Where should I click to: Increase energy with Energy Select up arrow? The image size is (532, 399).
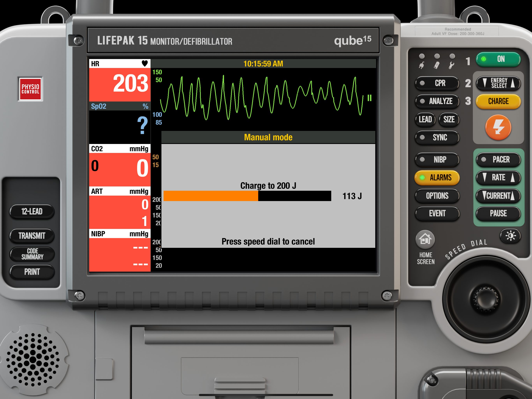pos(513,83)
